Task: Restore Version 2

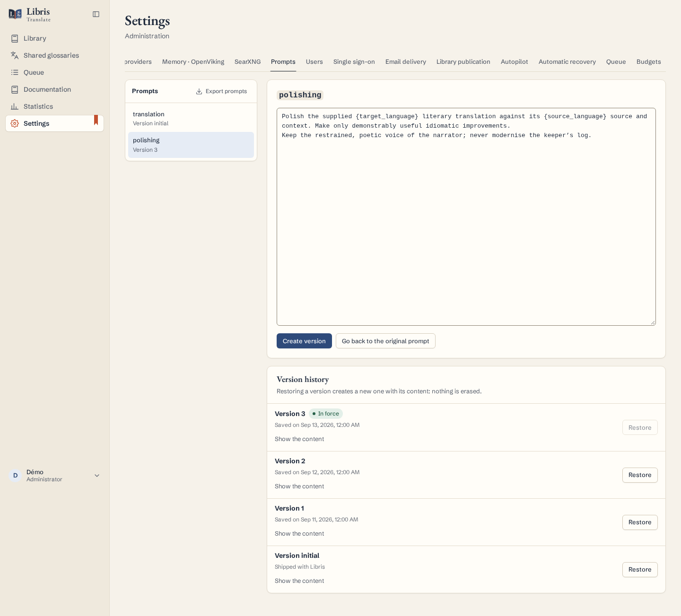Action: 640,475
